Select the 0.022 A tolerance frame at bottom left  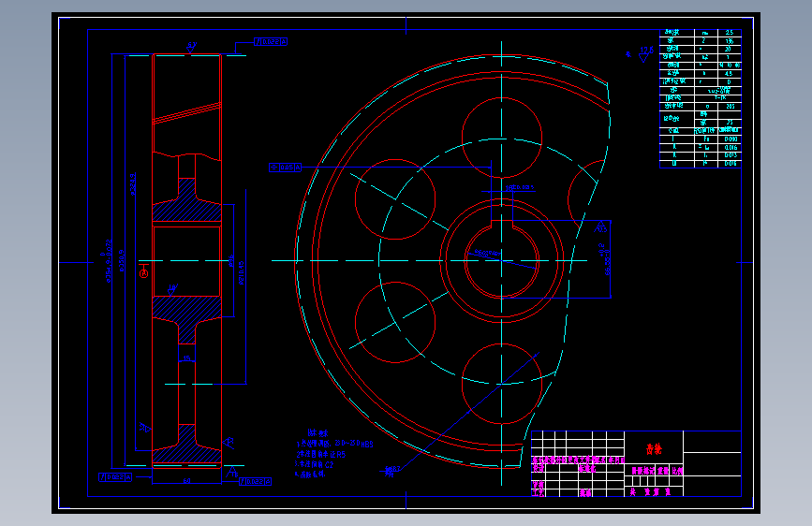115,477
